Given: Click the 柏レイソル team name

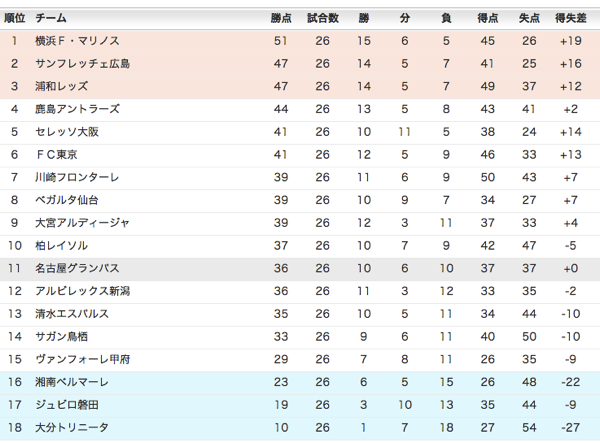Looking at the screenshot, I should pyautogui.click(x=62, y=245).
